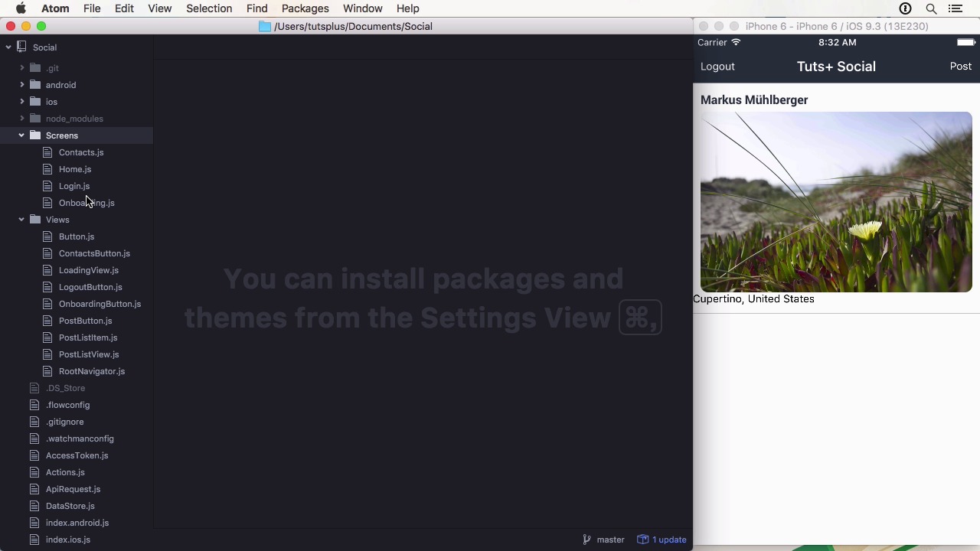
Task: Open ContactsButton.js file
Action: click(x=94, y=253)
